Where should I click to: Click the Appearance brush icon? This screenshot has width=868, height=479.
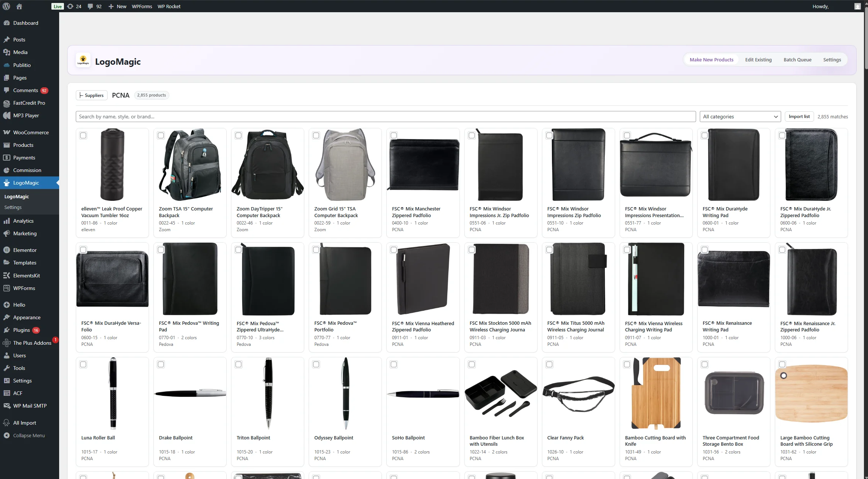[7, 317]
